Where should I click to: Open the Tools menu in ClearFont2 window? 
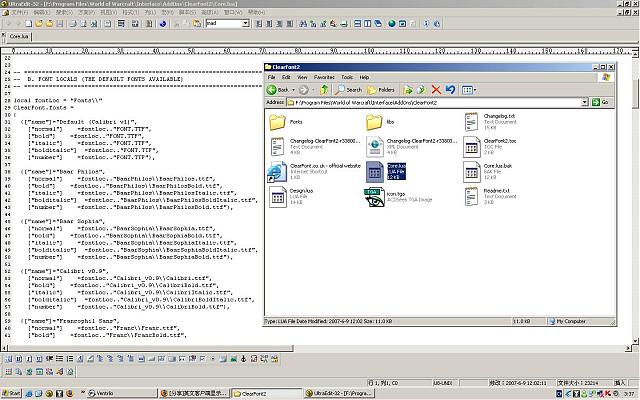(x=347, y=77)
